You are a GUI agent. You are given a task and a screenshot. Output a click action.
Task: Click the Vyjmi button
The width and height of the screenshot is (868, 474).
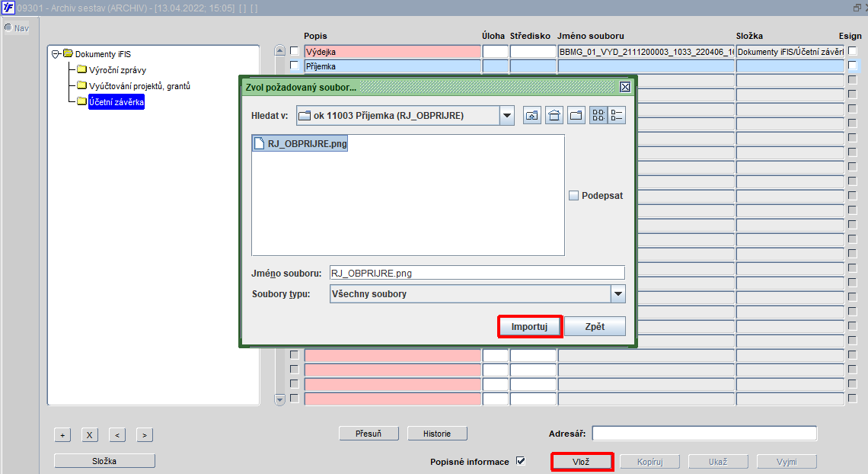(787, 462)
